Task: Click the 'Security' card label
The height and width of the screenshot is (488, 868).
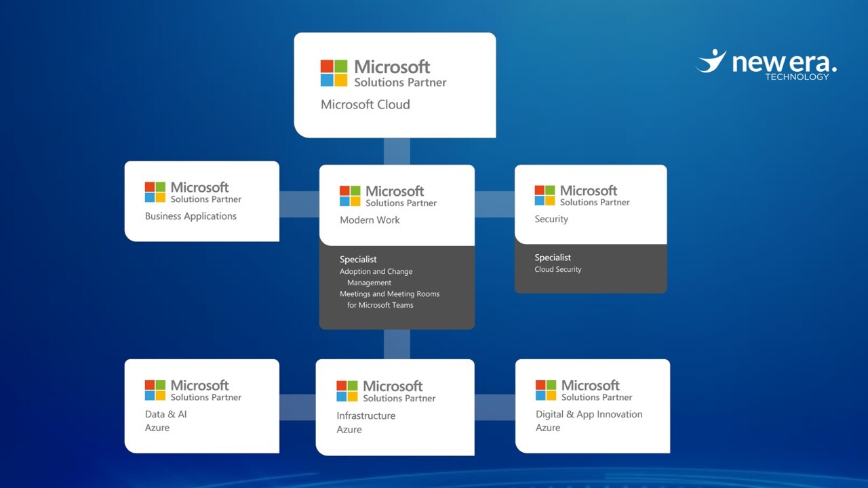Action: click(551, 219)
